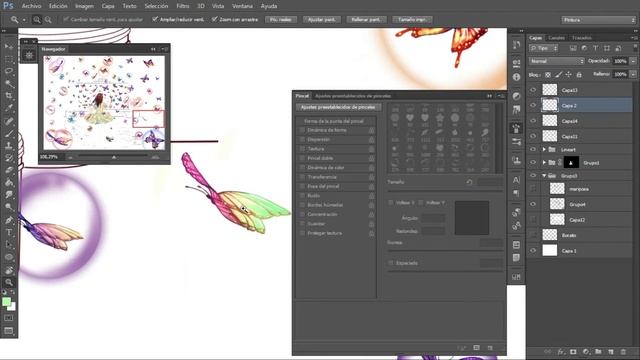Toggle Quick Mask mode icon
The image size is (640, 360).
click(x=9, y=318)
